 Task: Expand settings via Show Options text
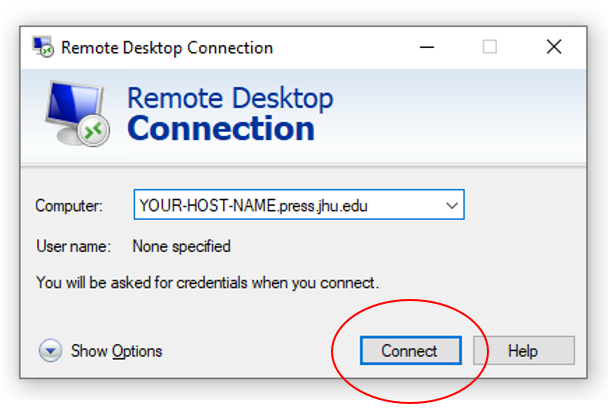[x=116, y=351]
